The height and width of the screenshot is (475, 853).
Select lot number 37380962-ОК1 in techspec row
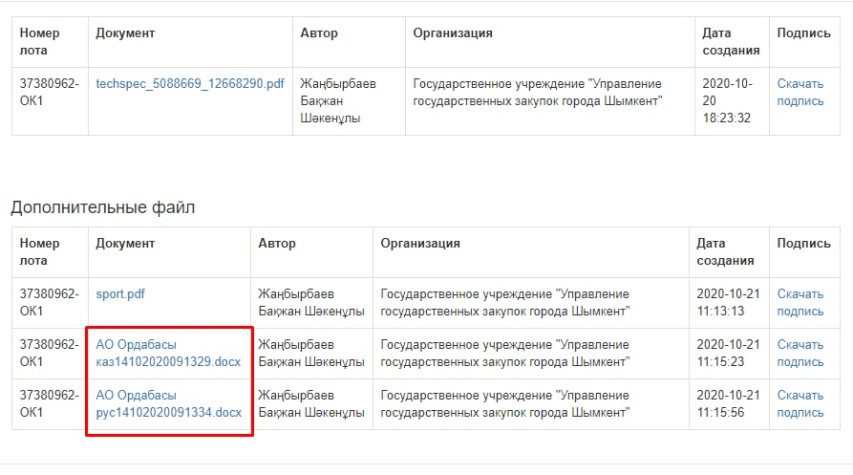[x=49, y=92]
